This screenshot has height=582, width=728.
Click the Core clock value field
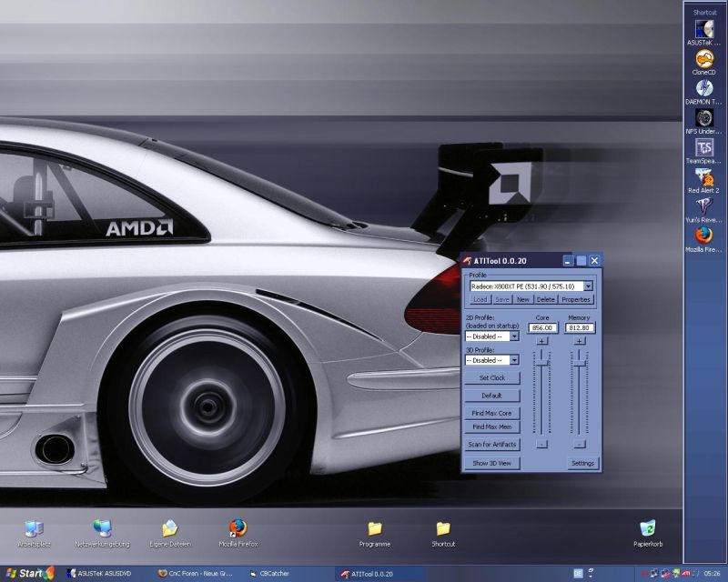point(542,327)
